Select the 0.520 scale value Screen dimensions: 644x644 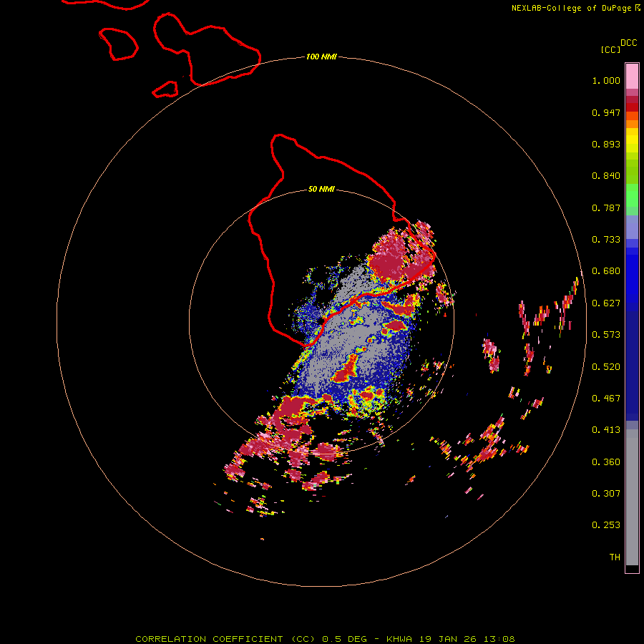point(606,367)
